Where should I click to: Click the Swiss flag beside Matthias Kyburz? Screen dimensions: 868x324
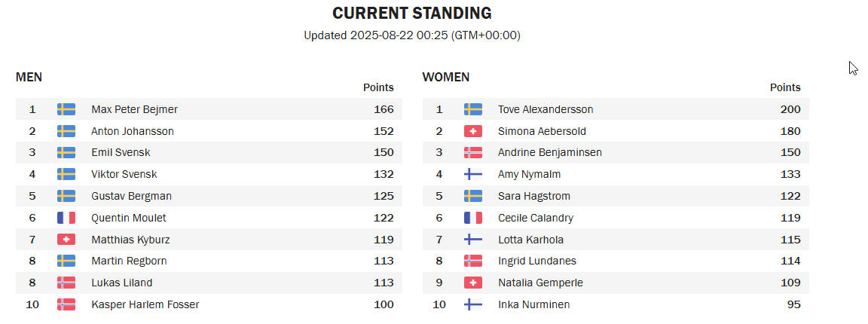(66, 240)
